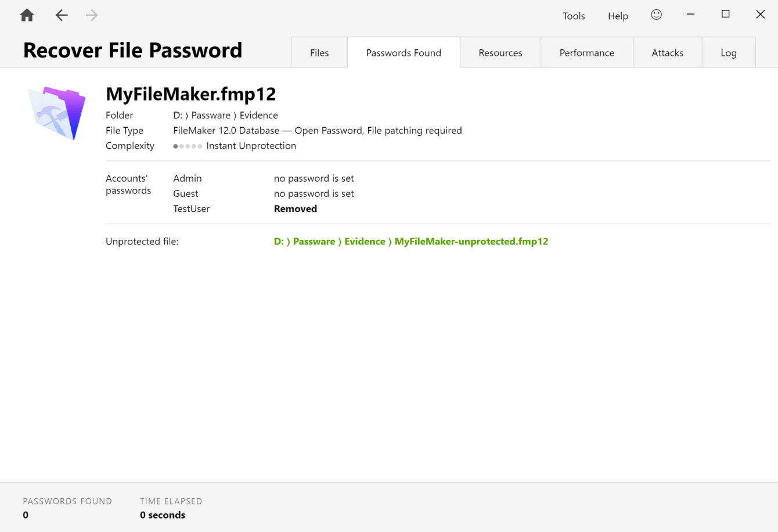Minimize the Passware window
778x532 pixels.
click(690, 15)
